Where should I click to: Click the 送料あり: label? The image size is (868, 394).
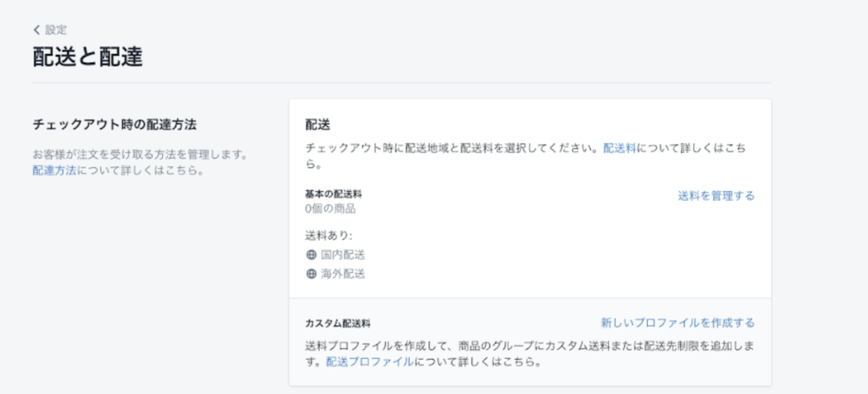329,235
